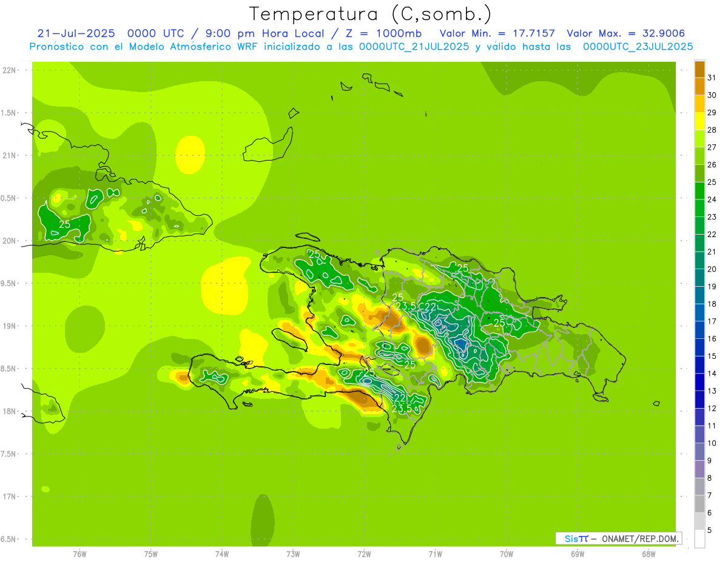Click the colorbar label '29'
Image resolution: width=728 pixels, height=562 pixels.
pos(712,113)
